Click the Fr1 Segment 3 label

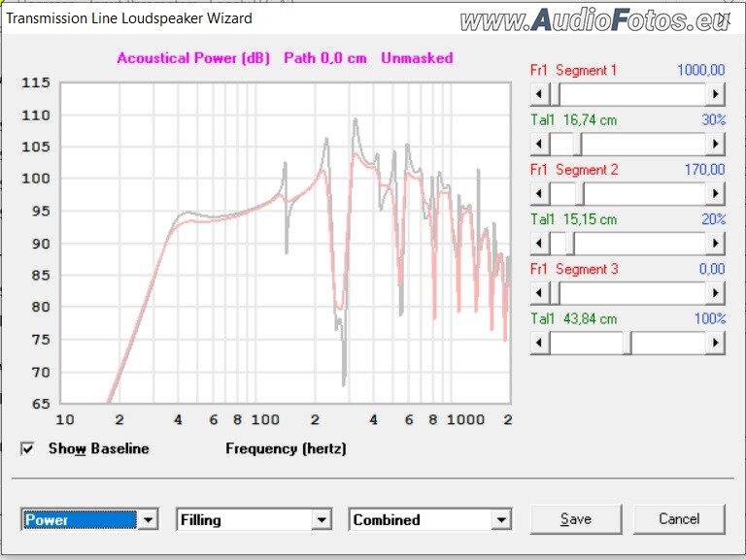574,269
